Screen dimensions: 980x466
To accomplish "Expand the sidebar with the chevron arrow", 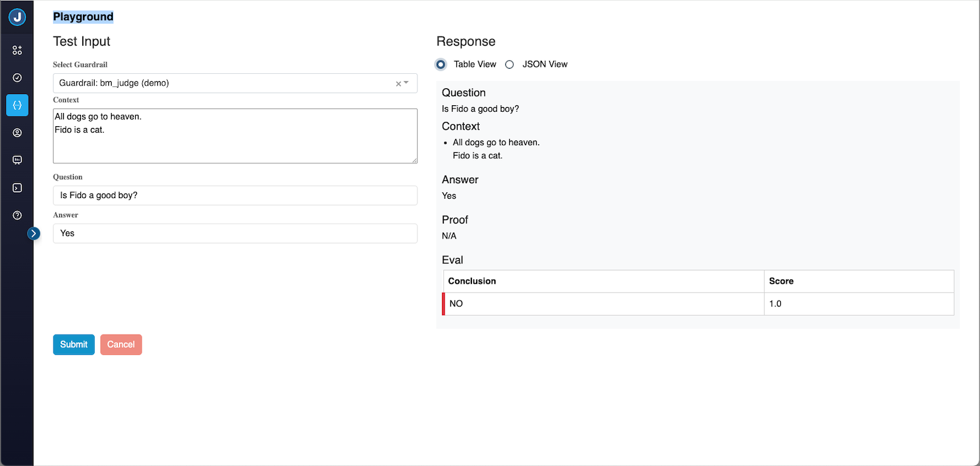I will click(x=34, y=233).
